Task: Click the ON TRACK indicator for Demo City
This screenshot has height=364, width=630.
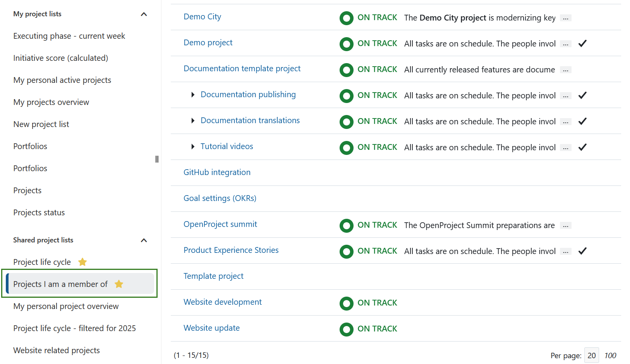Action: click(346, 18)
